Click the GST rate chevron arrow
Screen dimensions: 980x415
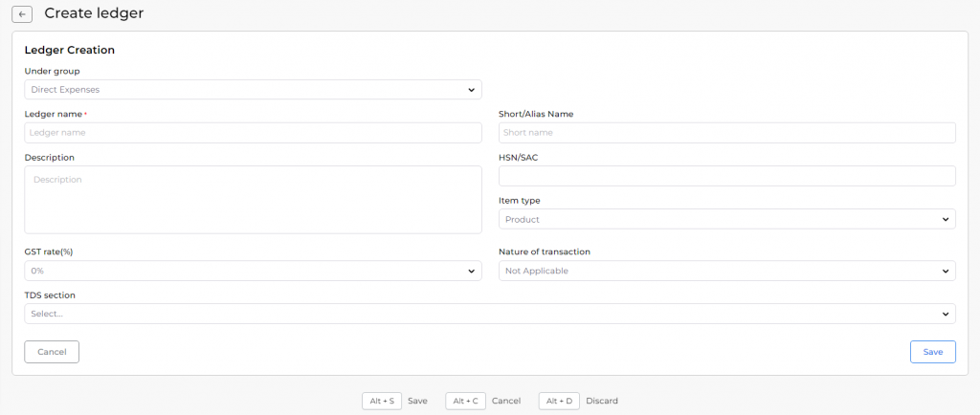pos(471,272)
